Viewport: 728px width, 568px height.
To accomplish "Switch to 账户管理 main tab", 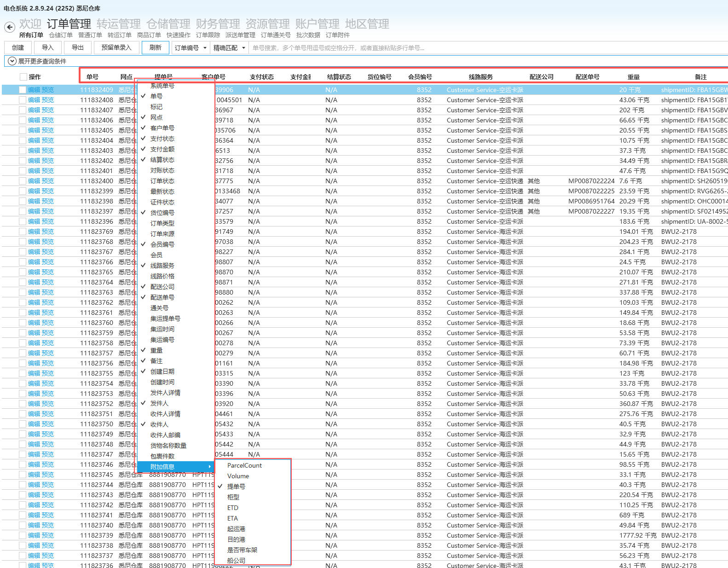I will pos(318,24).
